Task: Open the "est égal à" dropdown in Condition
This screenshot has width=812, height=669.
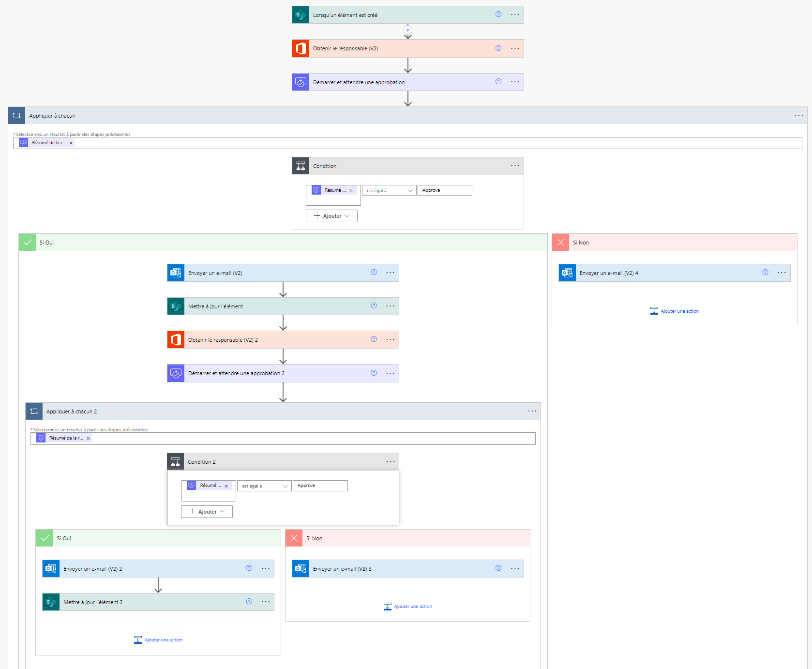Action: (389, 191)
